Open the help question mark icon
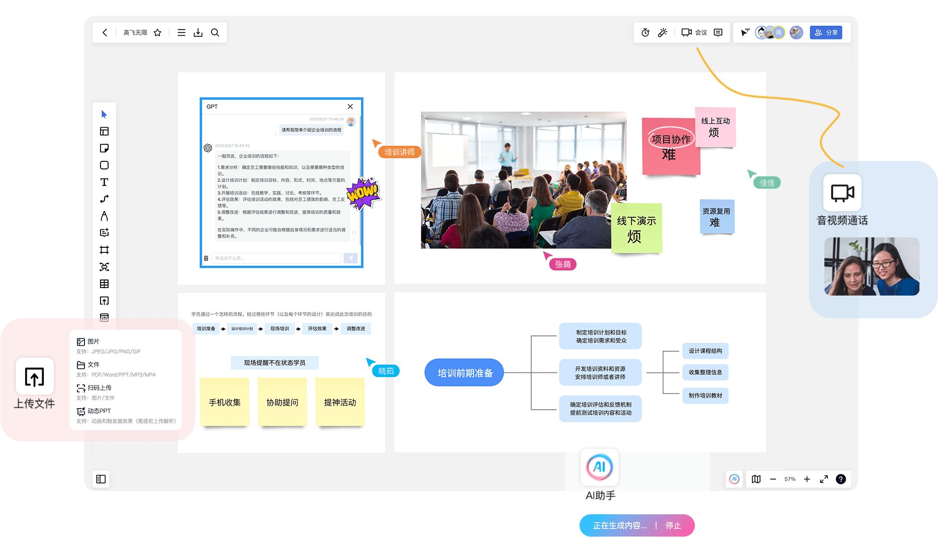The height and width of the screenshot is (560, 938). pos(840,479)
